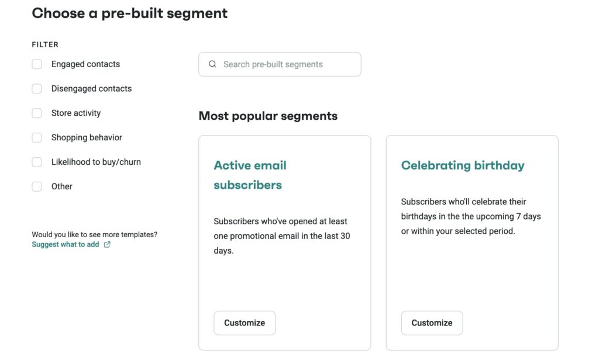
Task: Open the Suggest what to add link
Action: 66,244
